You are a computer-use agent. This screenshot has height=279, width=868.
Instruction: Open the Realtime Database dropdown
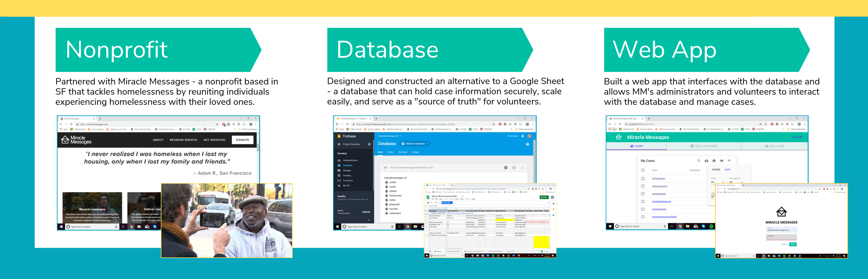[415, 144]
